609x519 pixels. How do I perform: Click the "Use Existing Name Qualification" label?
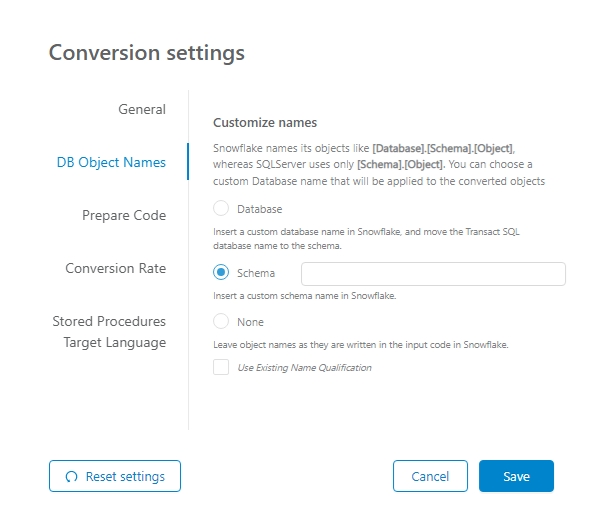point(304,368)
